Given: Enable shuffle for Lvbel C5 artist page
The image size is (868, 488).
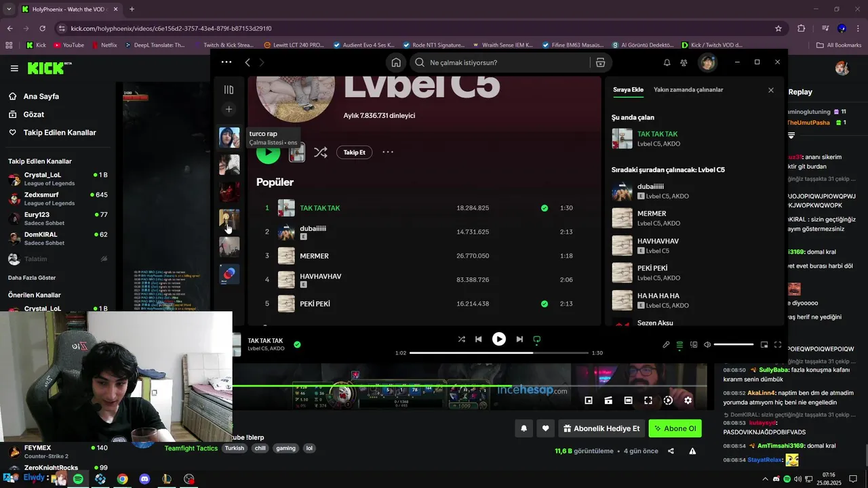Looking at the screenshot, I should 320,152.
